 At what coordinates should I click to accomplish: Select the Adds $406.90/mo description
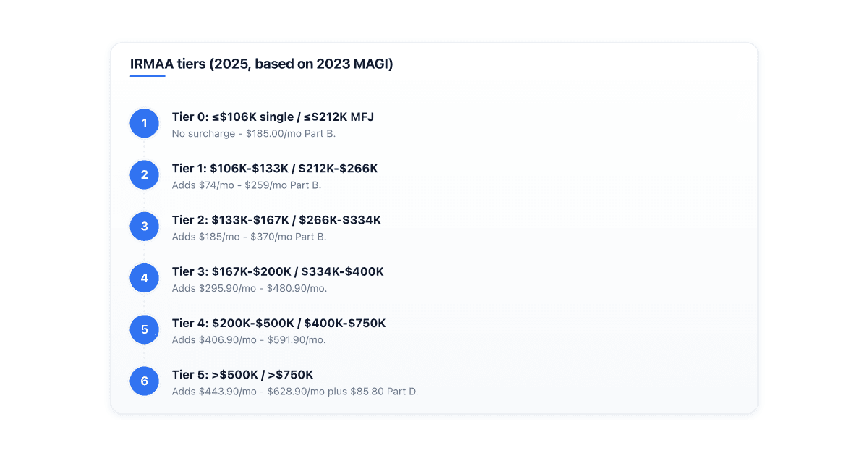tap(249, 339)
